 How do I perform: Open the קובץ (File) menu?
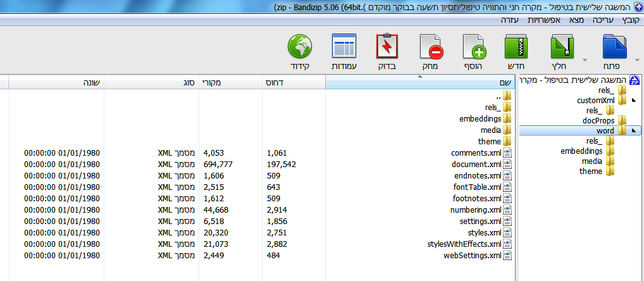631,20
